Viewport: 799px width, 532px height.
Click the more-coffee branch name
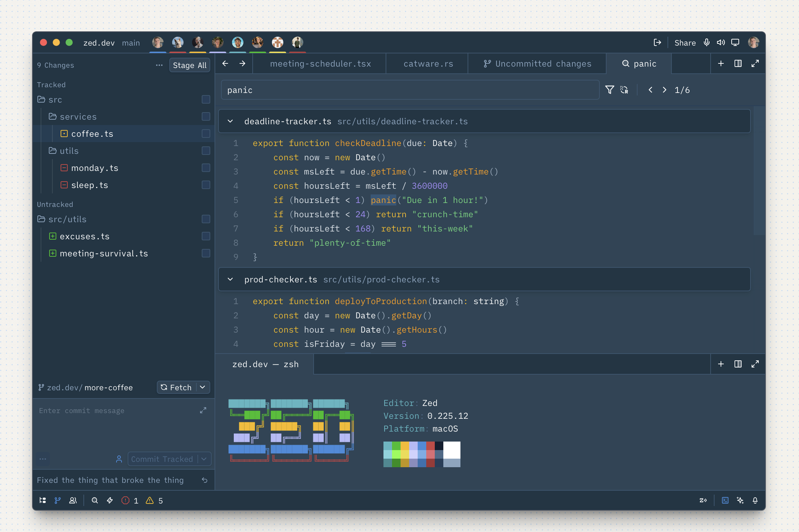click(x=109, y=387)
